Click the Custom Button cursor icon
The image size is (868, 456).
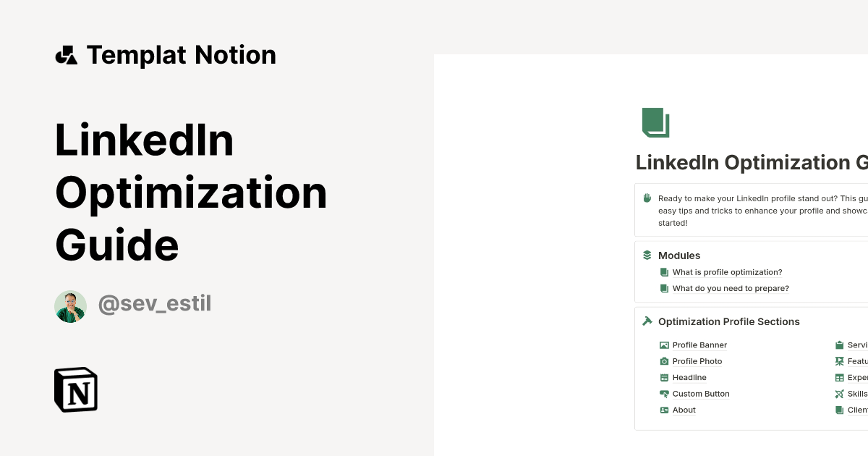point(664,394)
